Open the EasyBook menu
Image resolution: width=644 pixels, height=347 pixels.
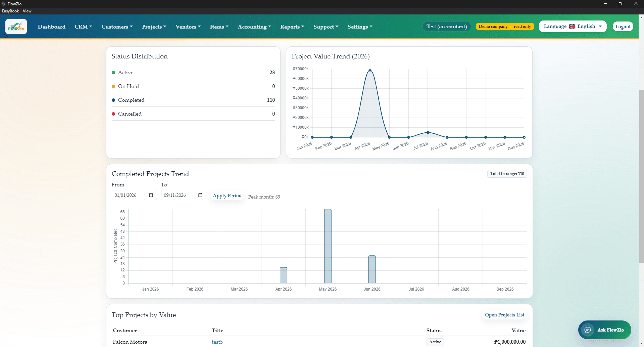[x=10, y=11]
